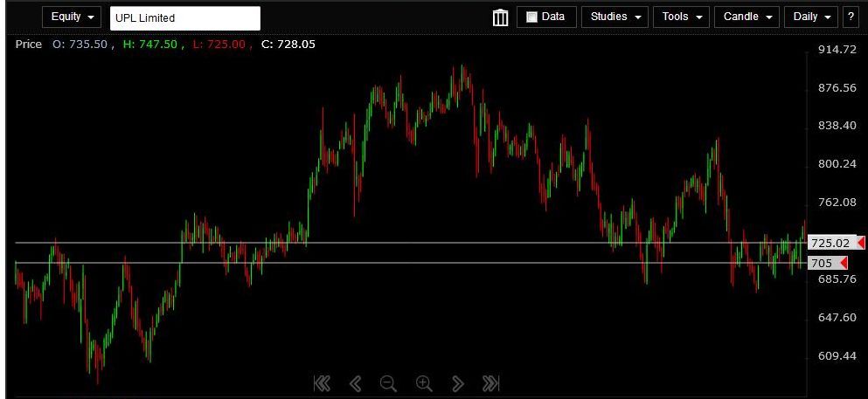Click the UPL Limited symbol search field
Viewport: 868px width, 399px height.
(184, 18)
